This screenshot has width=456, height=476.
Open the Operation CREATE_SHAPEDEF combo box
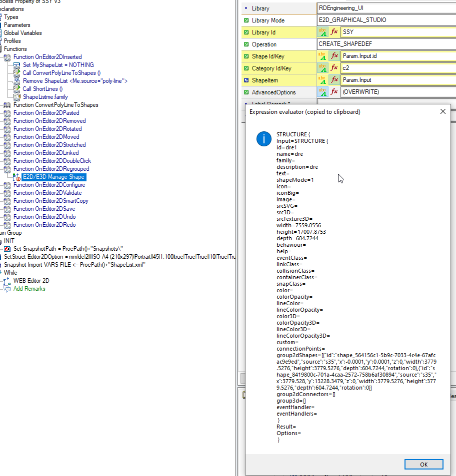coord(386,44)
